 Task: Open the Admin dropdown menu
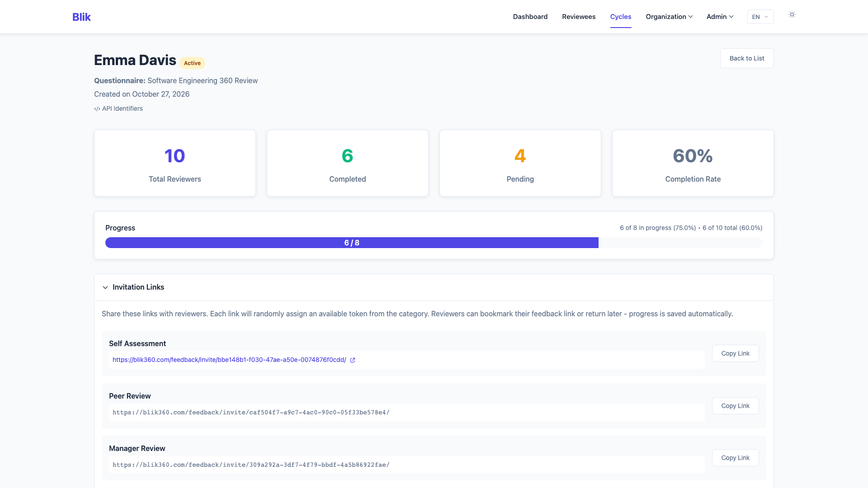(x=720, y=17)
